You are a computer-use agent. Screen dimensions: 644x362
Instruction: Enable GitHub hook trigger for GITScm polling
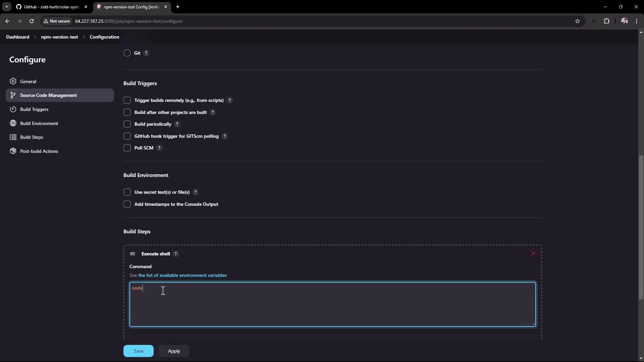point(127,136)
